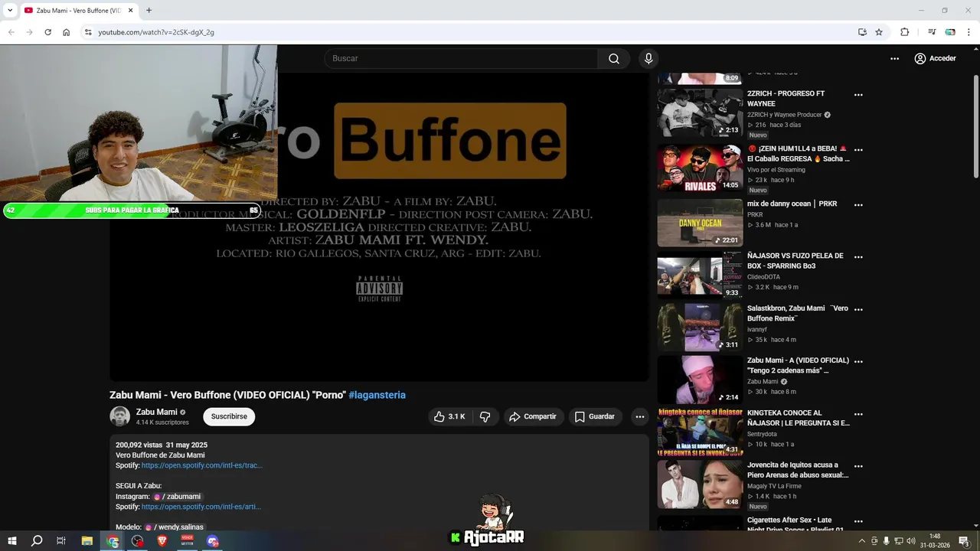The image size is (980, 551).
Task: Open media controls icon in Chrome toolbar
Action: [932, 32]
